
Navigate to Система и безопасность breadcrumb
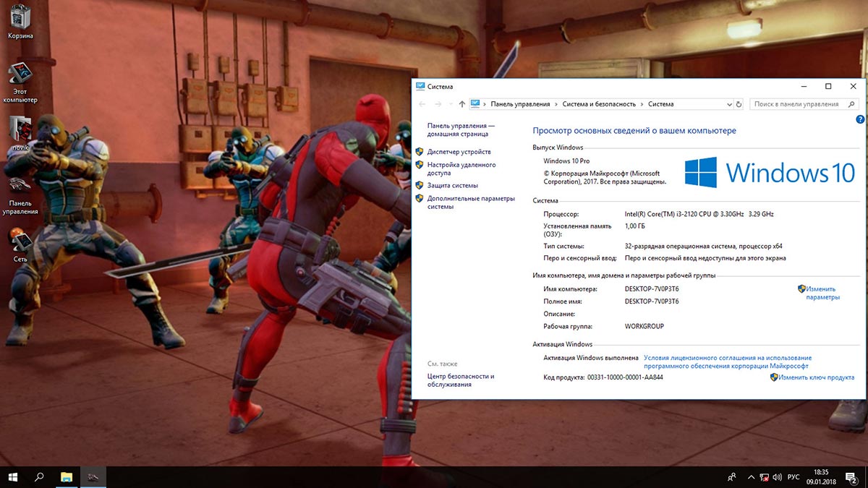tap(599, 104)
